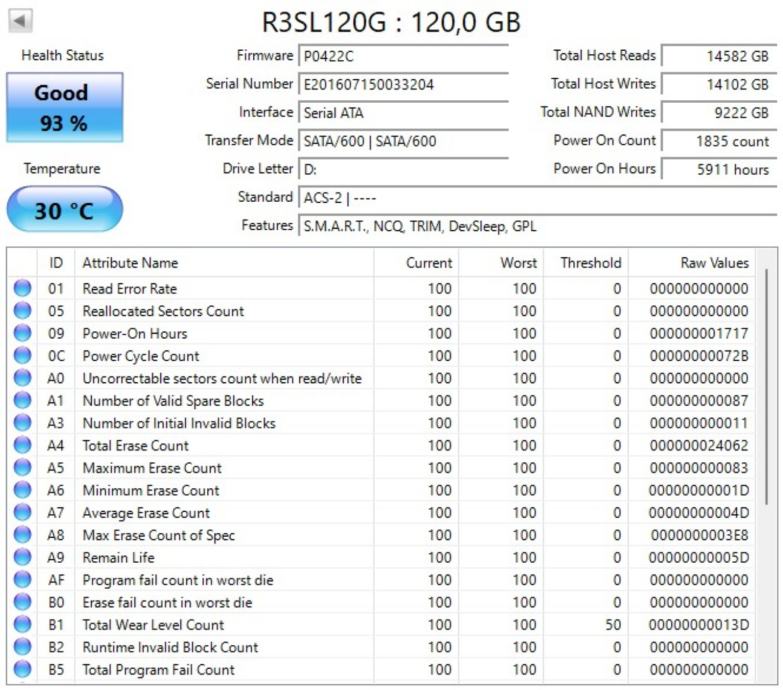Click the status orb for Power Cycle Count

(x=22, y=355)
